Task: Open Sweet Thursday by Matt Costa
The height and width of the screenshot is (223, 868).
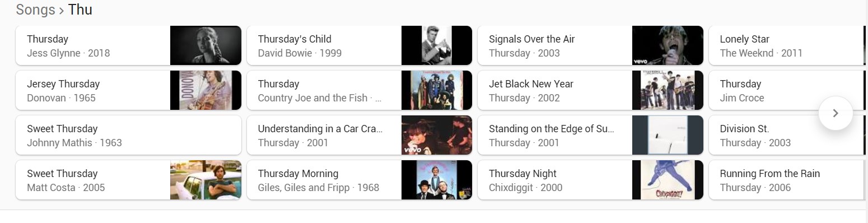Action: tap(128, 180)
